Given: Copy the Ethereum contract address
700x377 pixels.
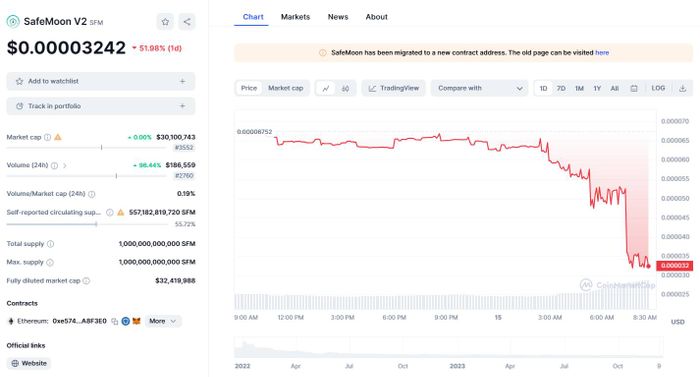Looking at the screenshot, I should coord(114,321).
